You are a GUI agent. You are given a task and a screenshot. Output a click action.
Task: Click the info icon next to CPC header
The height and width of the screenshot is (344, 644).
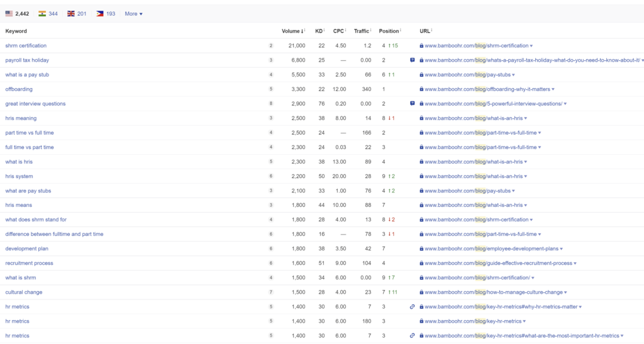pos(345,30)
